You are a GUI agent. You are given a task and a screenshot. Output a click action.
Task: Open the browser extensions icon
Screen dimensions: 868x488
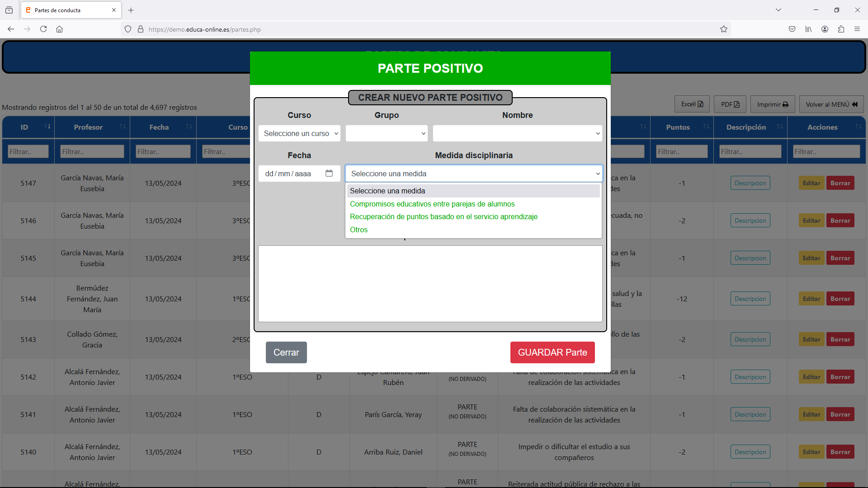pos(841,29)
